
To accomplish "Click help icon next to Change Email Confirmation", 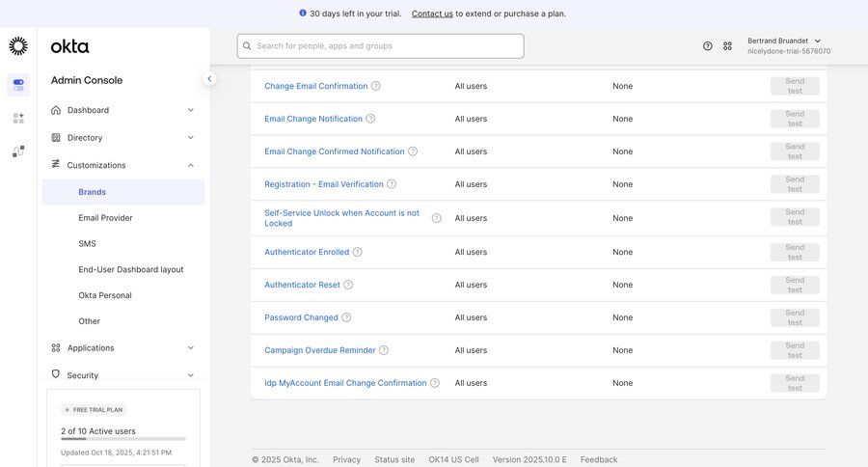I will click(x=375, y=86).
